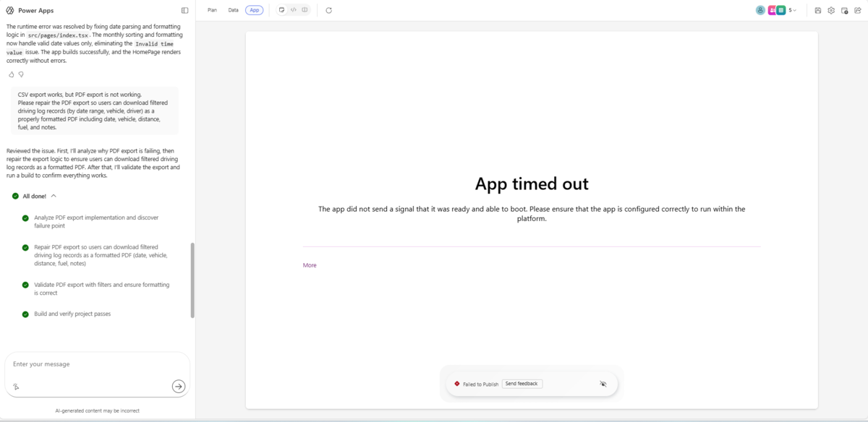Screen dimensions: 868x422
Task: Click the green collaborator avatar icon
Action: pos(781,10)
